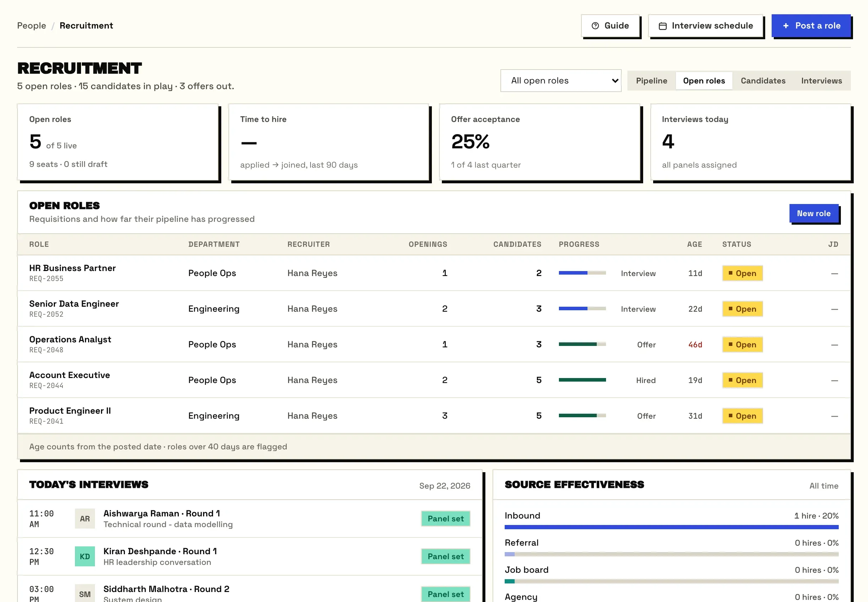Switch to the Candidates tab
The height and width of the screenshot is (602, 868).
(x=763, y=81)
